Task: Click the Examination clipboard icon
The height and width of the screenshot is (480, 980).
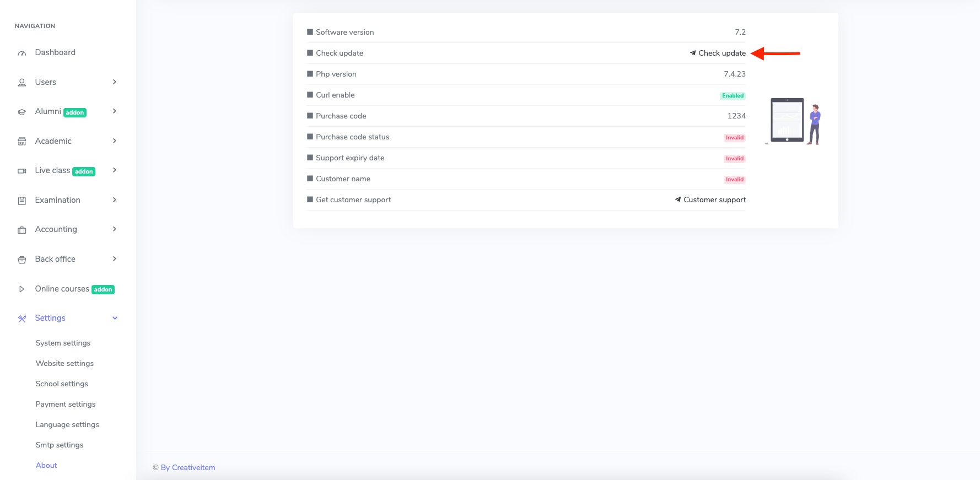Action: (x=22, y=201)
